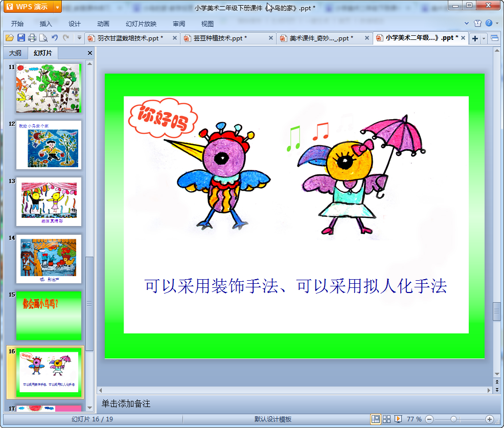
Task: Go to next slide double-arrow button
Action: [x=497, y=390]
